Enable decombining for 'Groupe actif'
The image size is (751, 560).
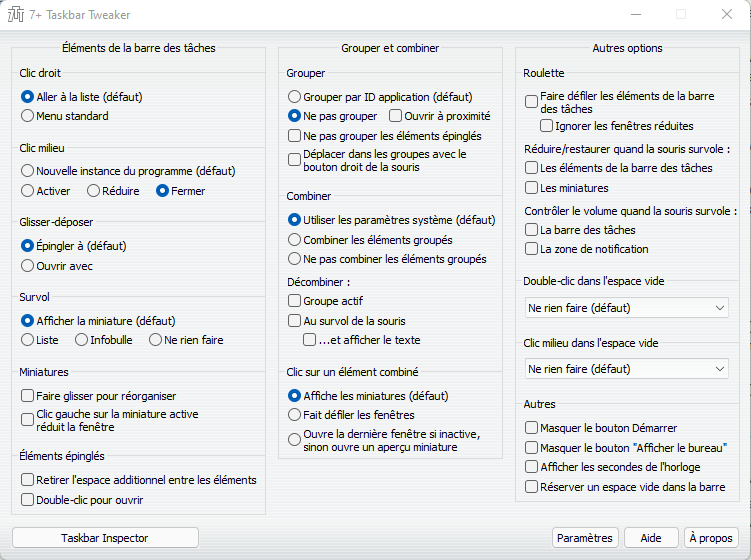click(295, 300)
